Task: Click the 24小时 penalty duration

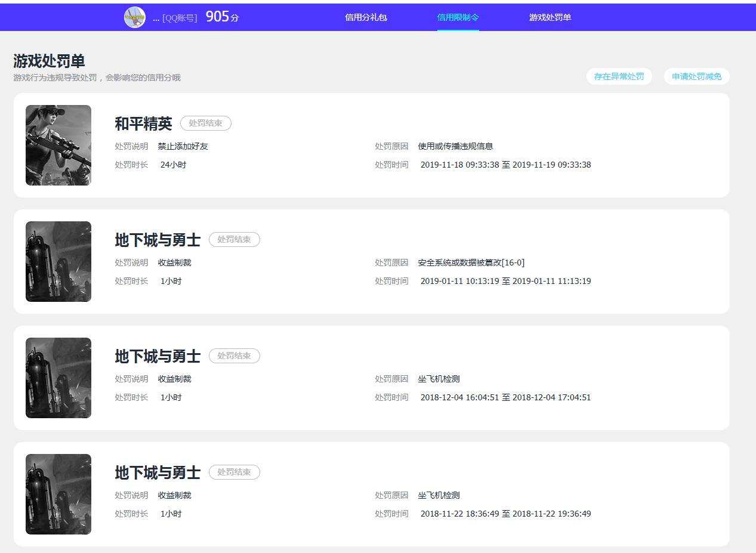Action: point(173,165)
